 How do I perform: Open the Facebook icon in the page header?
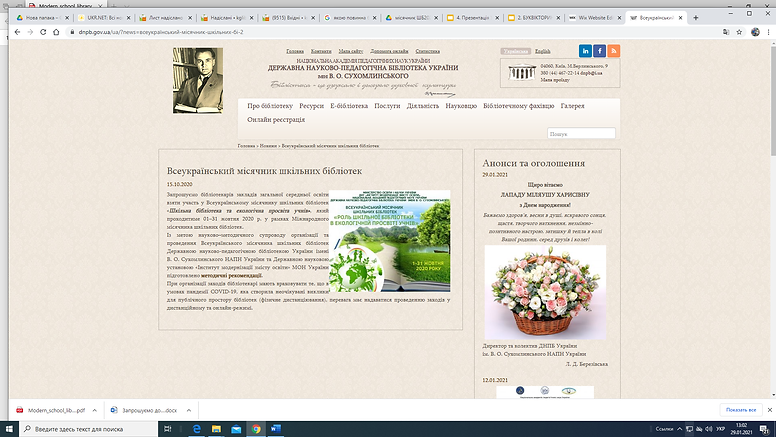pos(599,51)
